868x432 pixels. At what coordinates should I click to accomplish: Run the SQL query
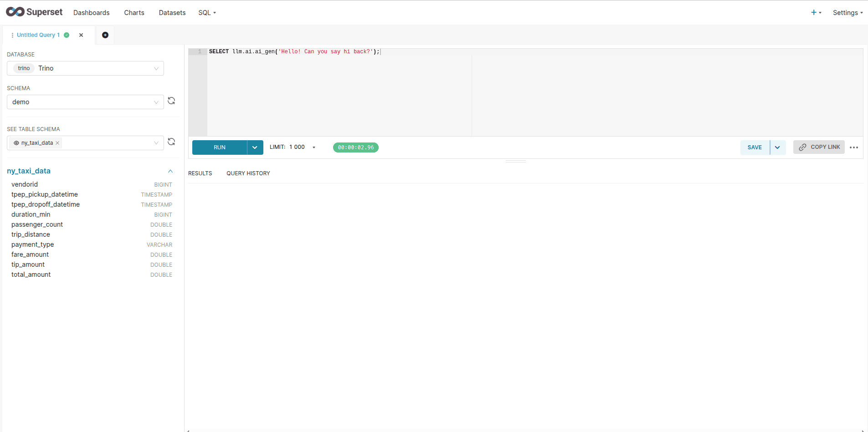point(220,147)
